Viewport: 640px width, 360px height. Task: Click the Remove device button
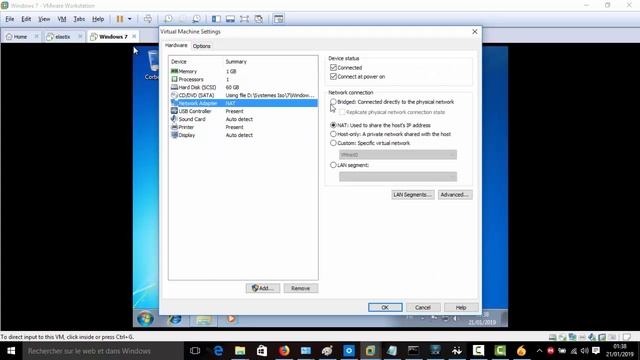(300, 288)
